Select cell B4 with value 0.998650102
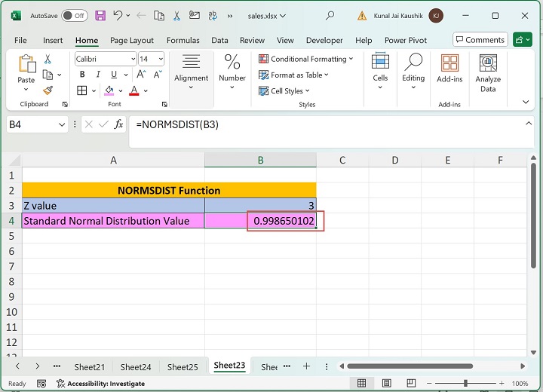Viewport: 543px width, 392px height. click(x=260, y=221)
